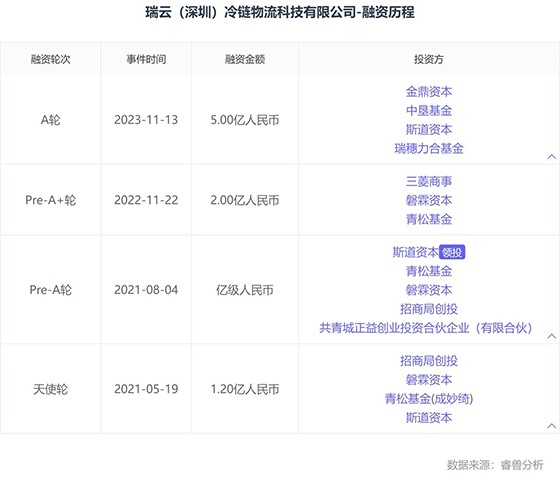Click the 事件时间 column header
Screen dimensions: 560x480
pos(146,59)
